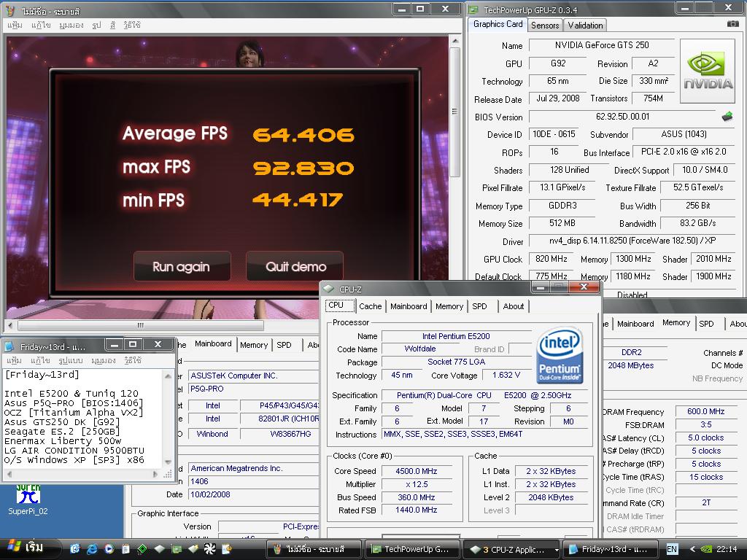The image size is (747, 560).
Task: Click the Driver field in GPU-Z
Action: click(632, 241)
